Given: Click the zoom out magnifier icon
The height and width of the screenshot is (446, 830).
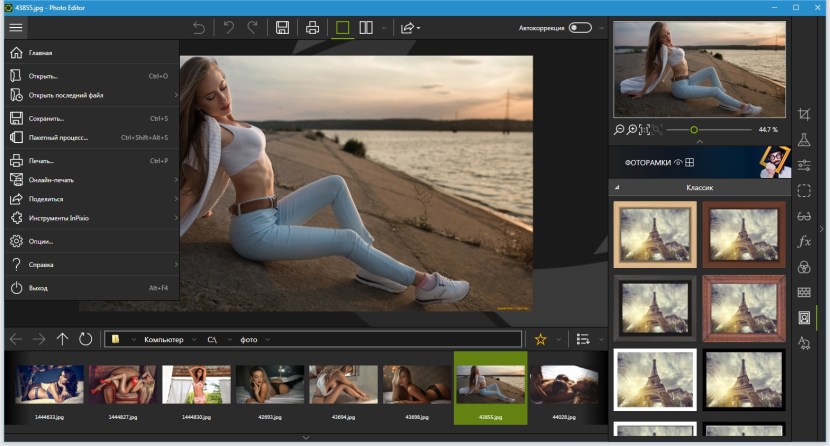Looking at the screenshot, I should tap(619, 130).
